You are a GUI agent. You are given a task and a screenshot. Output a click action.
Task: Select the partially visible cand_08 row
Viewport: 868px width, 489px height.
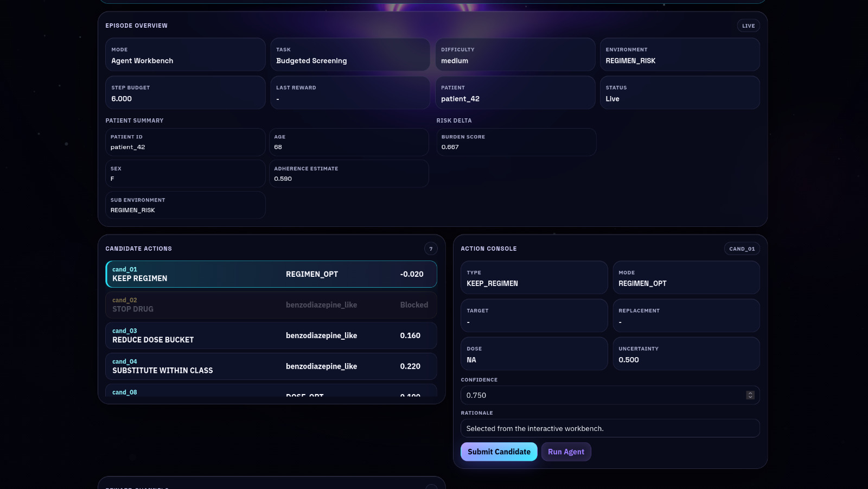pyautogui.click(x=271, y=390)
